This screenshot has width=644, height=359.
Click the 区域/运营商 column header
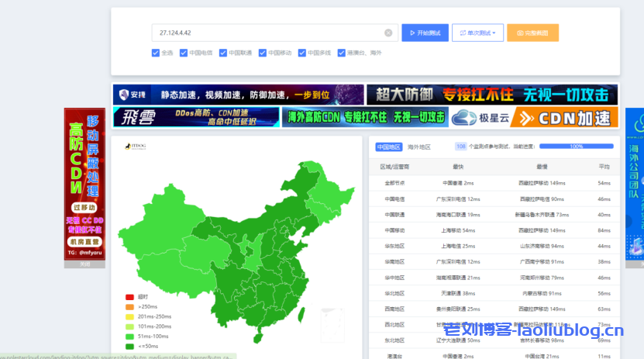394,167
